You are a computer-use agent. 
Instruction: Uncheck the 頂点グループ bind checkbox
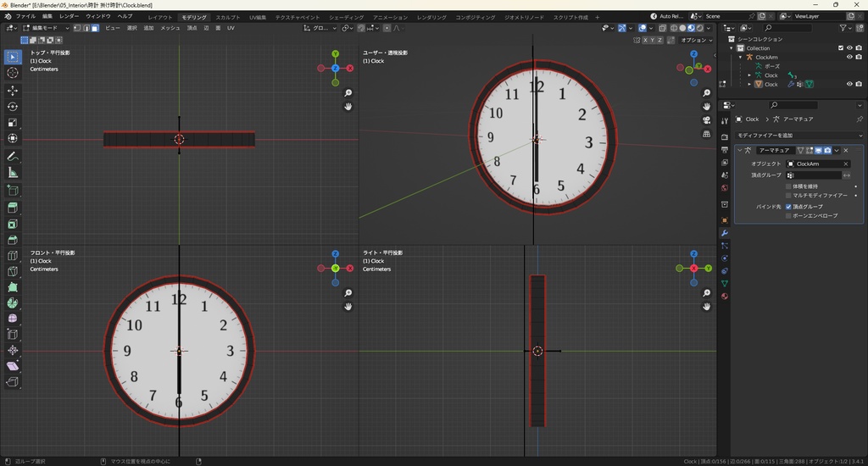click(789, 206)
